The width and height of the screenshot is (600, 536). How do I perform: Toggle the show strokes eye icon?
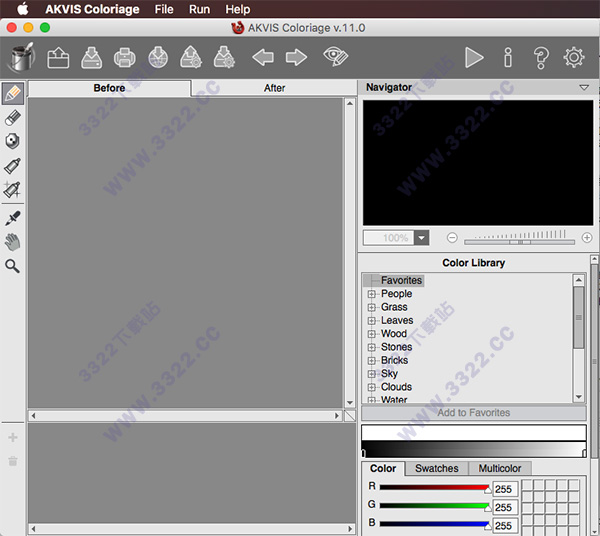[336, 57]
